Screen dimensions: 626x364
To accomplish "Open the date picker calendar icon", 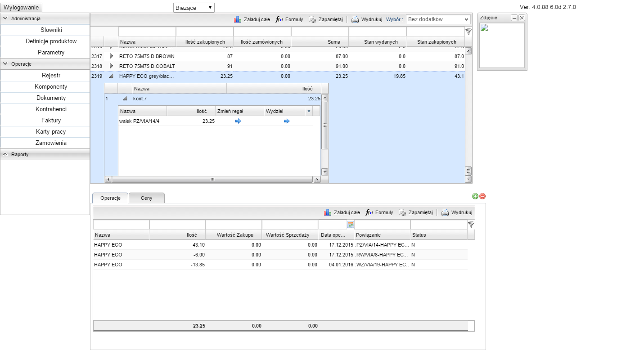I will coord(351,224).
